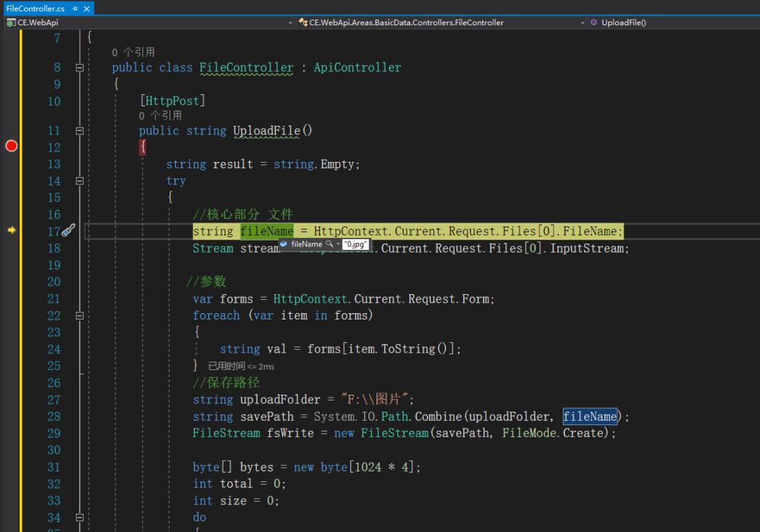The image size is (760, 532).
Task: Collapse the try block at line 14
Action: (80, 181)
